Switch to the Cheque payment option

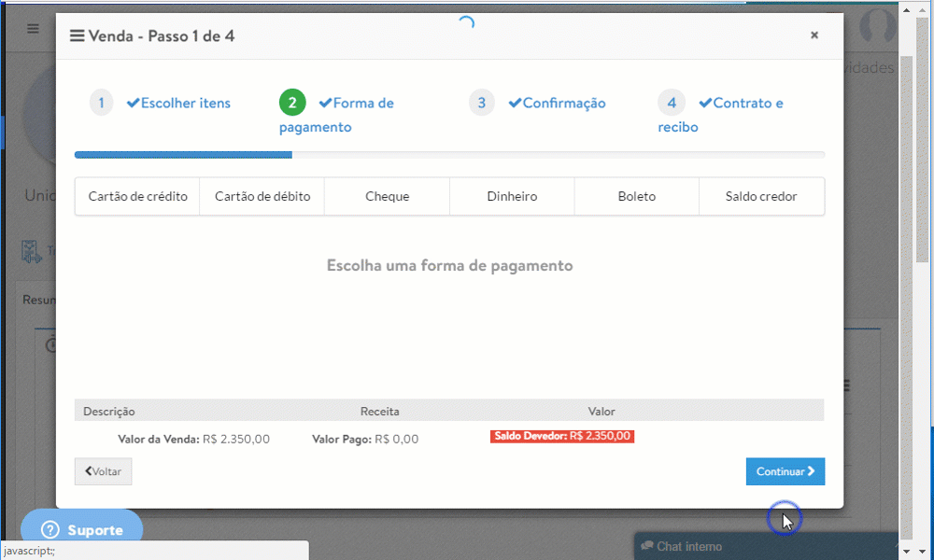tap(387, 196)
